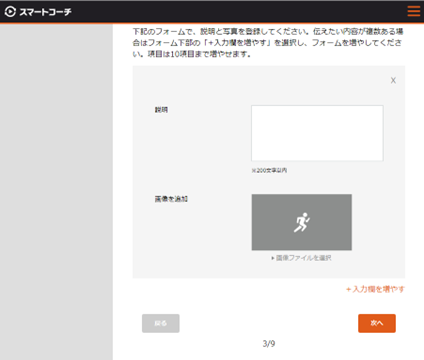Proceed with the orange 次へ button
424x360 pixels.
tap(377, 323)
